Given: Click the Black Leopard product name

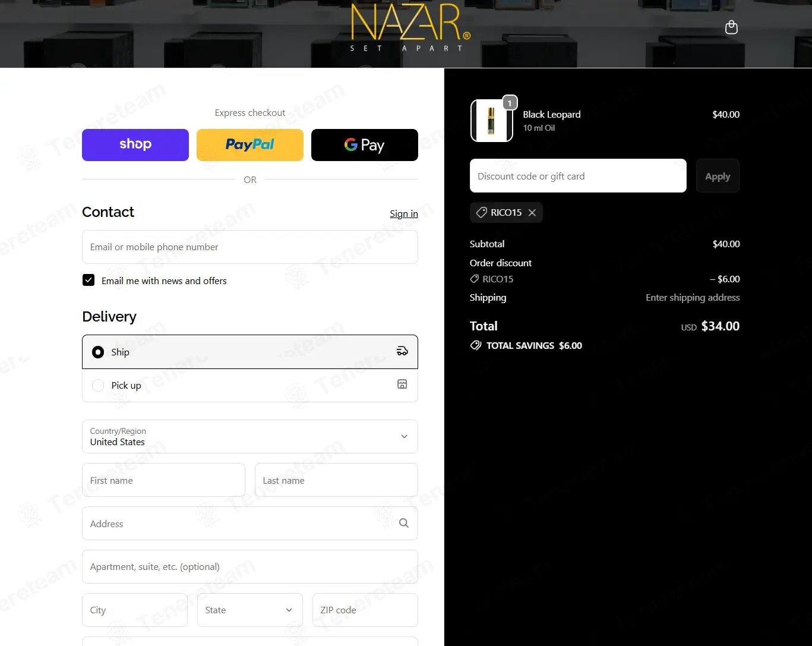Looking at the screenshot, I should pyautogui.click(x=552, y=115).
